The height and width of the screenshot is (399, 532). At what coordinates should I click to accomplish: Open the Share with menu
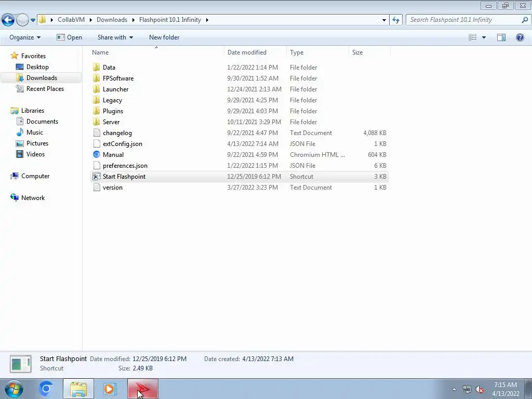(x=115, y=37)
